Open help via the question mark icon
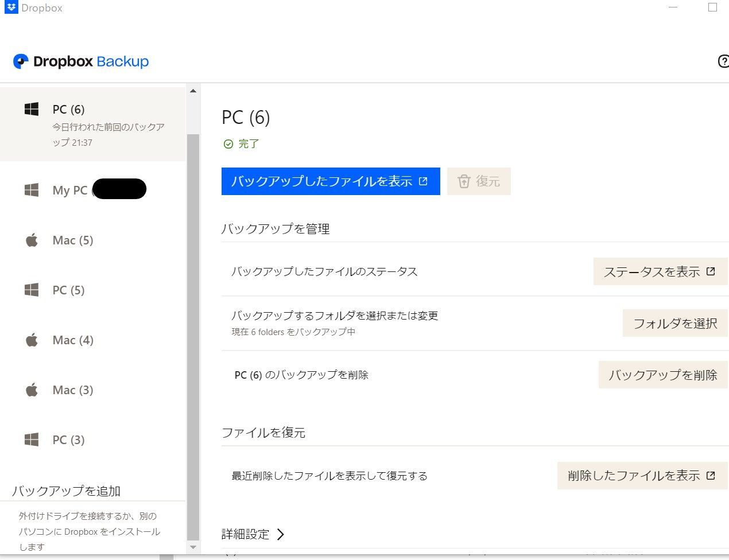This screenshot has width=729, height=560. (x=723, y=61)
